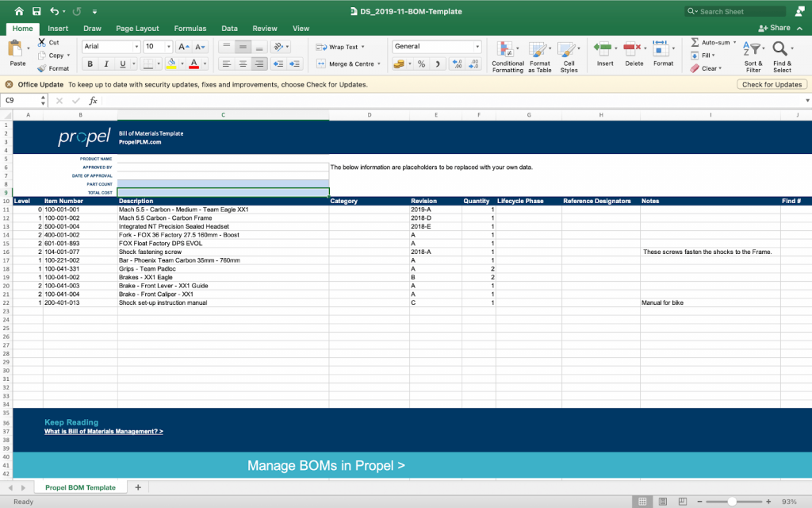Apply the red font colour swatch

(193, 63)
